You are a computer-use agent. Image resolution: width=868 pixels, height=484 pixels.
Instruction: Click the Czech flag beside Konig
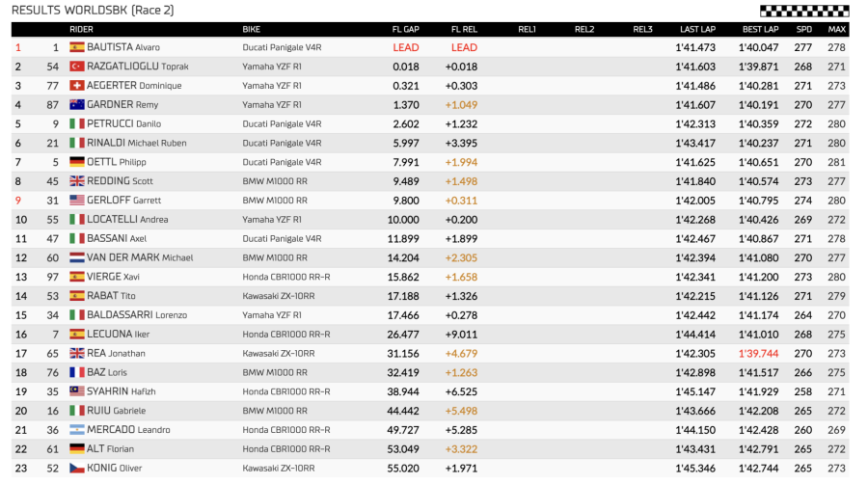(x=77, y=468)
